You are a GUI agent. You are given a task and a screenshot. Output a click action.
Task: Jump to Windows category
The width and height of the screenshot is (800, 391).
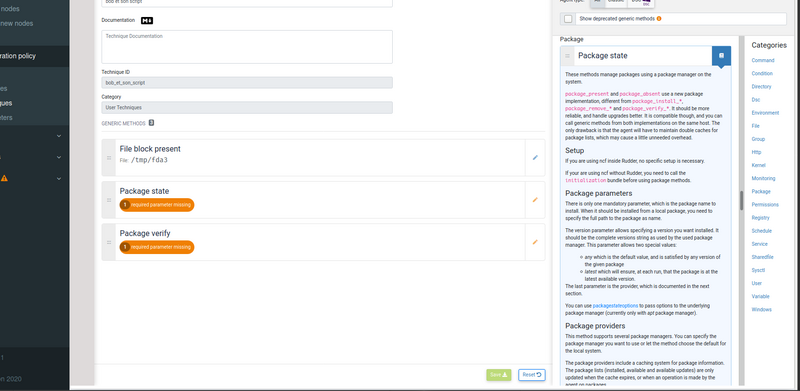761,309
